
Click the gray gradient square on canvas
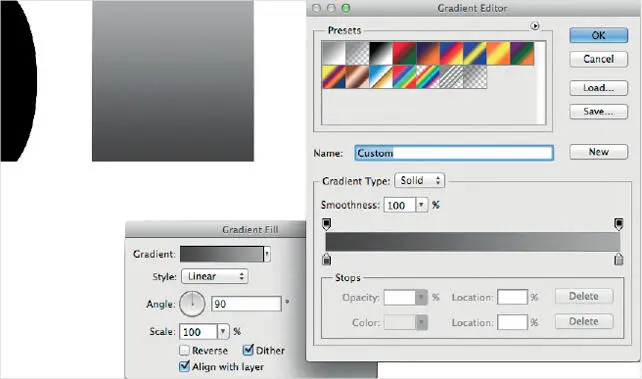coord(173,81)
